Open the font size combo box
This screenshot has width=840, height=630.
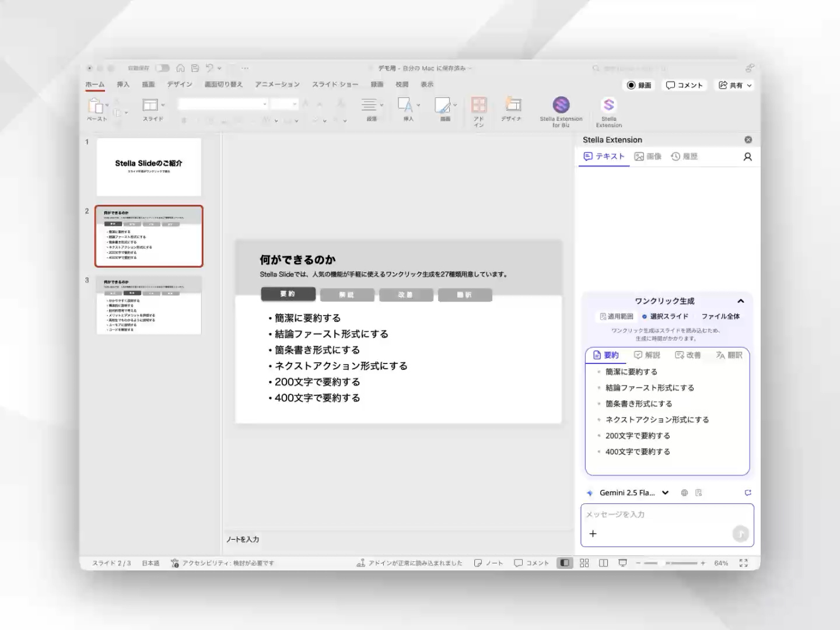285,104
